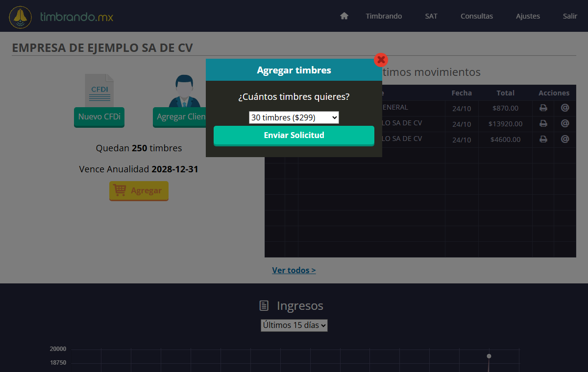Open the SAT menu
The height and width of the screenshot is (372, 588).
431,16
